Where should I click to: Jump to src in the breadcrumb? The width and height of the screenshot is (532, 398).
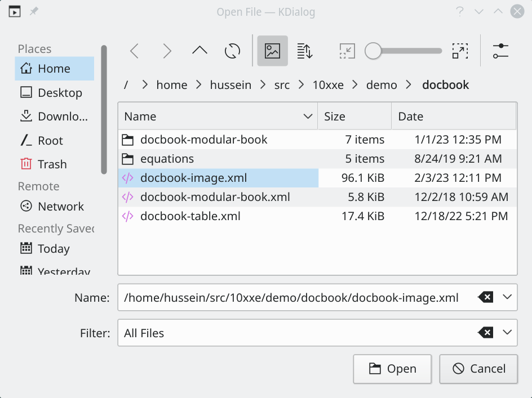(282, 85)
